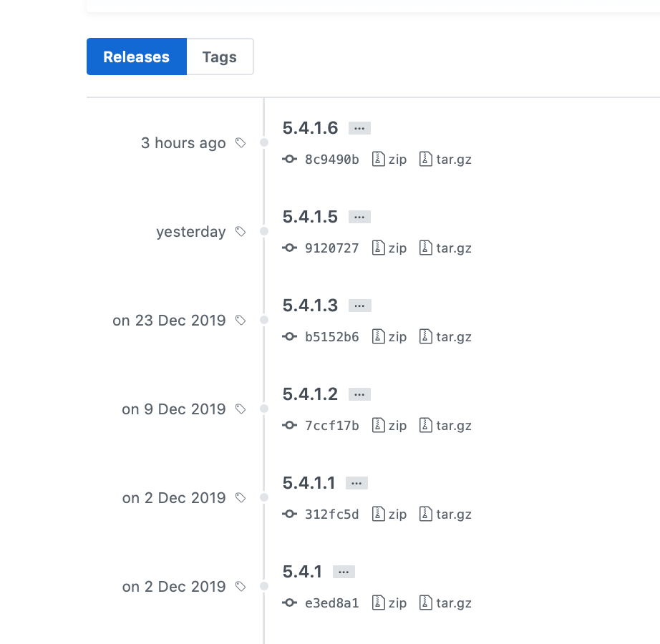
Task: Open release 5.4.1.2 title link
Action: 310,394
